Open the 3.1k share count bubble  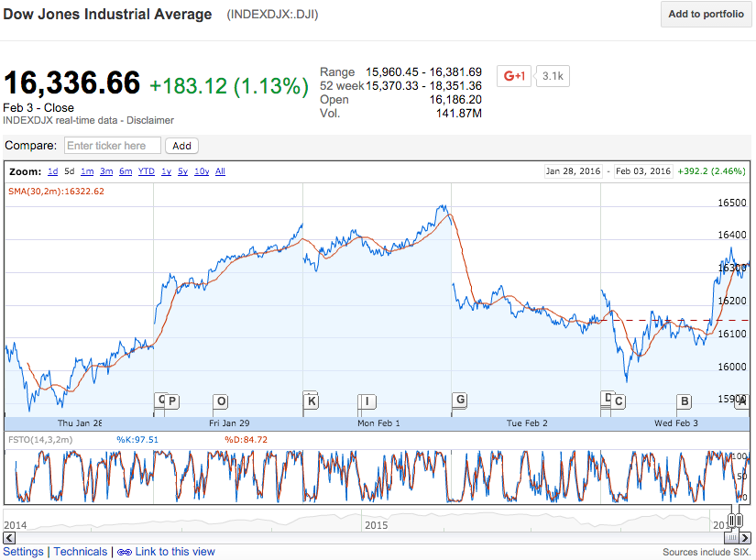553,76
